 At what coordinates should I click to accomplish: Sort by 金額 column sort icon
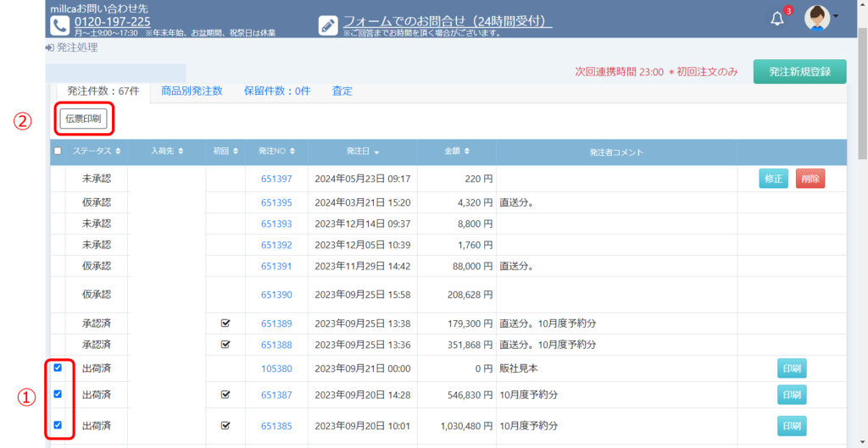(x=466, y=152)
